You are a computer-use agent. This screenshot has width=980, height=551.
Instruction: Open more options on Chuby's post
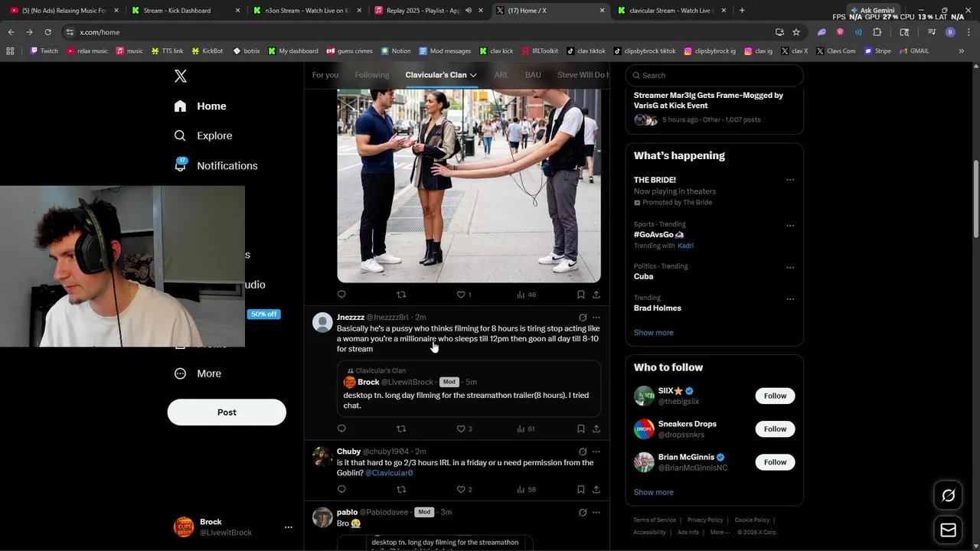596,452
